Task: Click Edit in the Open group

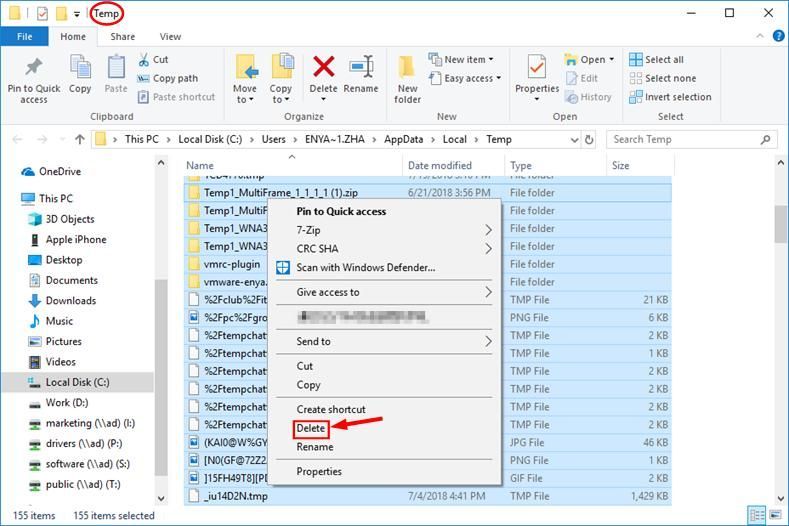Action: 582,79
